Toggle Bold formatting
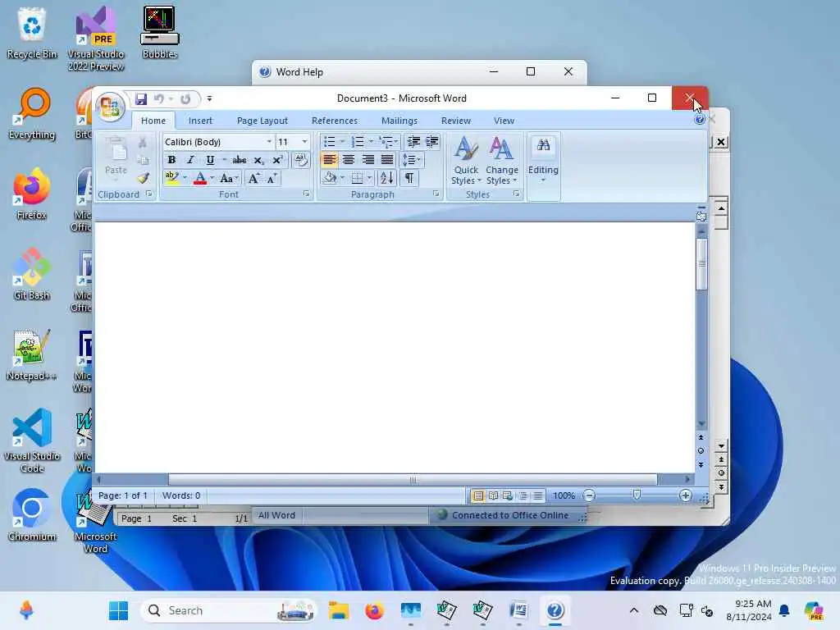 pyautogui.click(x=171, y=160)
